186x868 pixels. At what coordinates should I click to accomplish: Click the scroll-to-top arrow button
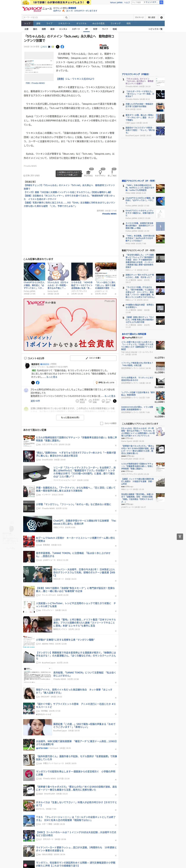(180, 536)
